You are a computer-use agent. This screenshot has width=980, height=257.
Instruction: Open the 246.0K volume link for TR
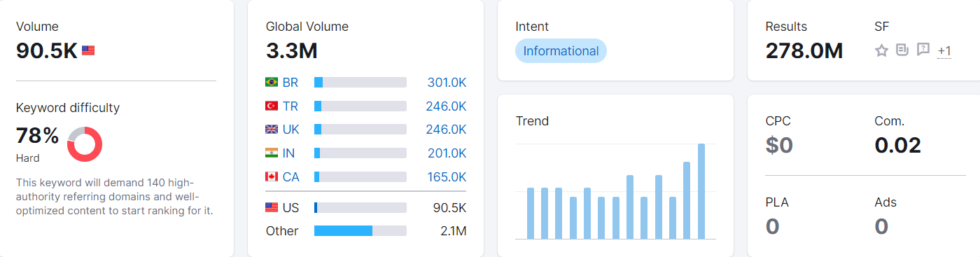(x=446, y=106)
